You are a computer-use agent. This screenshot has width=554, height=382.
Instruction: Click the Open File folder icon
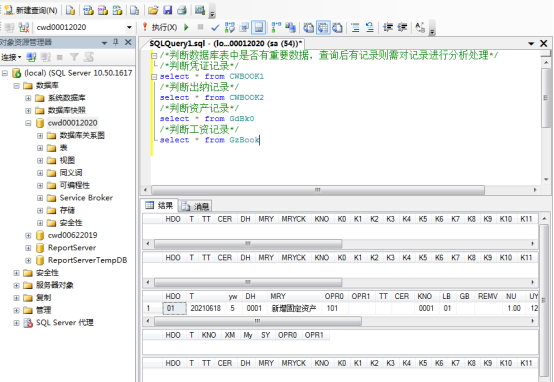(153, 10)
